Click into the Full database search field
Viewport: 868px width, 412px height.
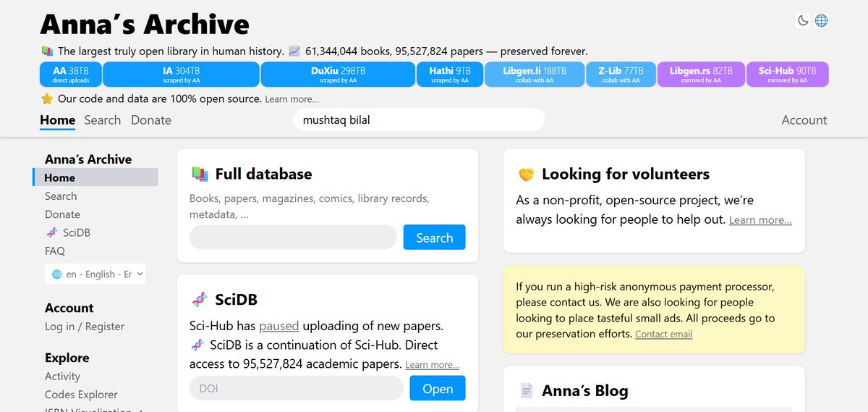[x=293, y=237]
